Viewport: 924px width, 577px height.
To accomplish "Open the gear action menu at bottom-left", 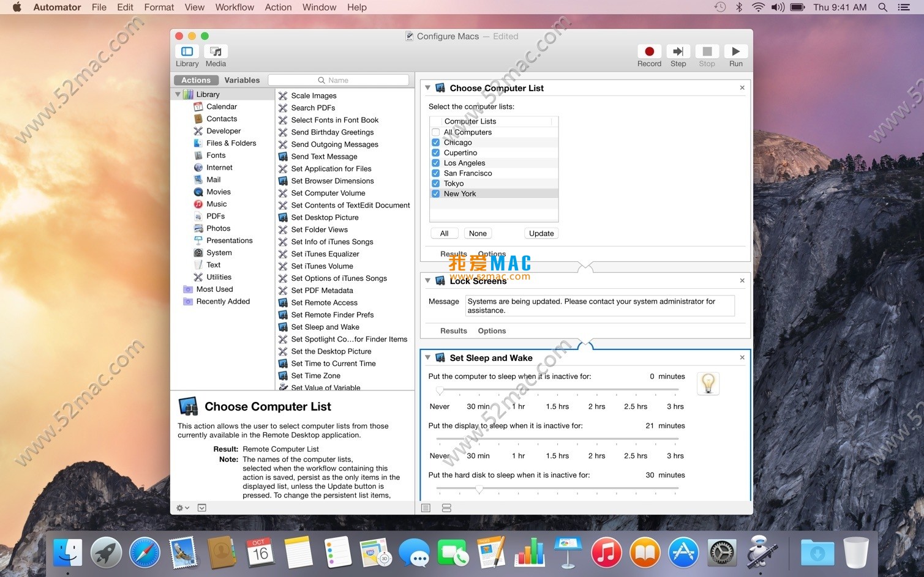I will [182, 508].
